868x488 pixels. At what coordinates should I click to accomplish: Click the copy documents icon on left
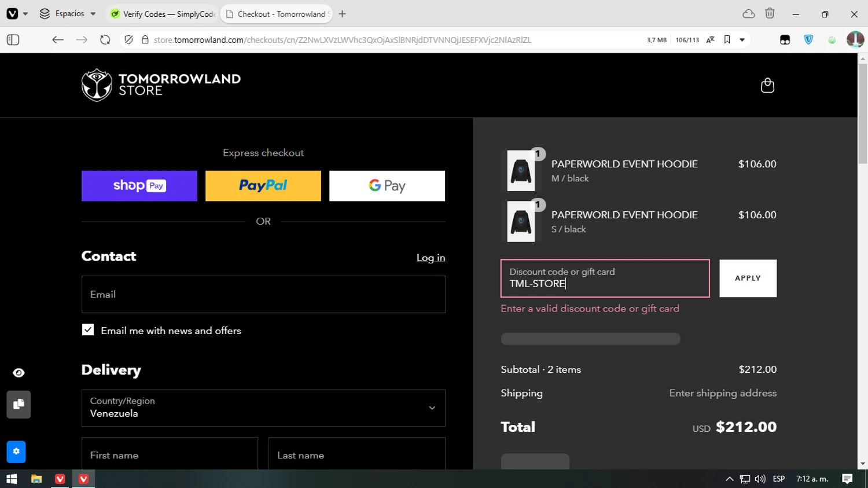[19, 404]
